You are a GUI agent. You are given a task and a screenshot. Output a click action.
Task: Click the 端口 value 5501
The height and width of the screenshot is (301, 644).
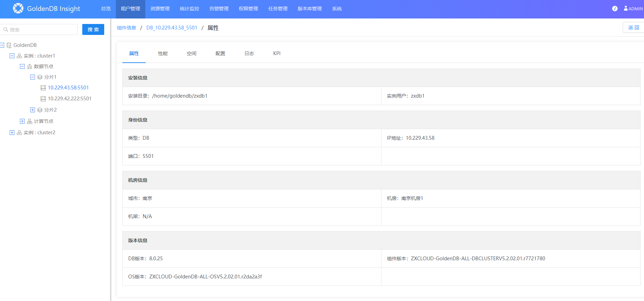point(148,156)
